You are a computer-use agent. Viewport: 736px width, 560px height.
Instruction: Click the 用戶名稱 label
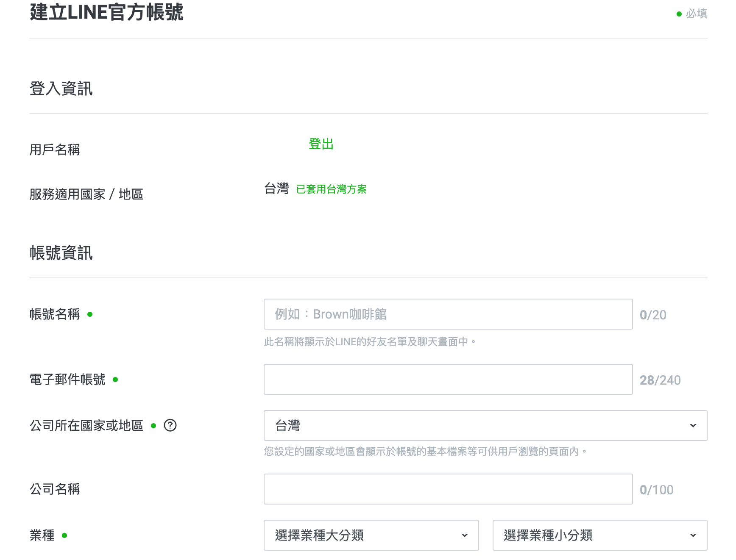pos(55,150)
